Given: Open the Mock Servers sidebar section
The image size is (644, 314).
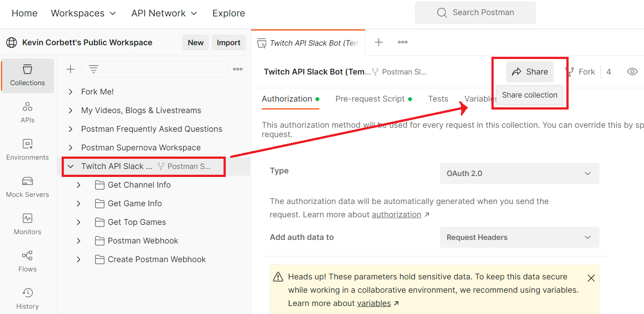Looking at the screenshot, I should 27,187.
